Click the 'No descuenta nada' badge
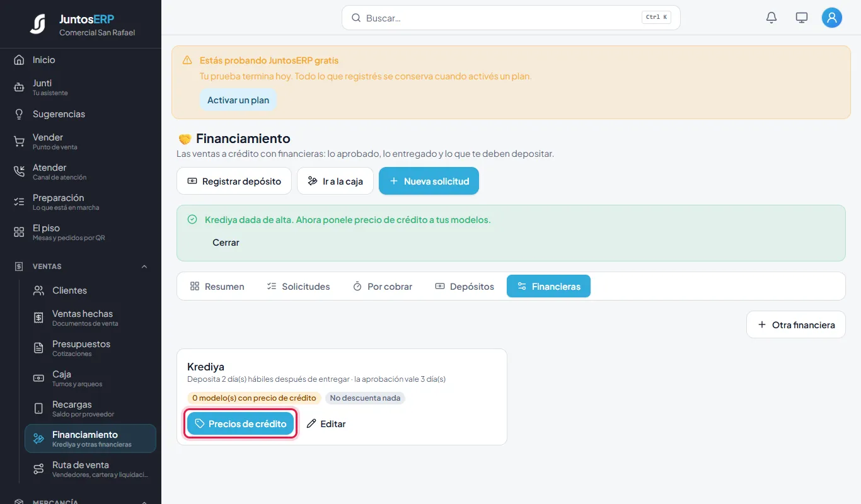Viewport: 861px width, 504px height. tap(365, 398)
